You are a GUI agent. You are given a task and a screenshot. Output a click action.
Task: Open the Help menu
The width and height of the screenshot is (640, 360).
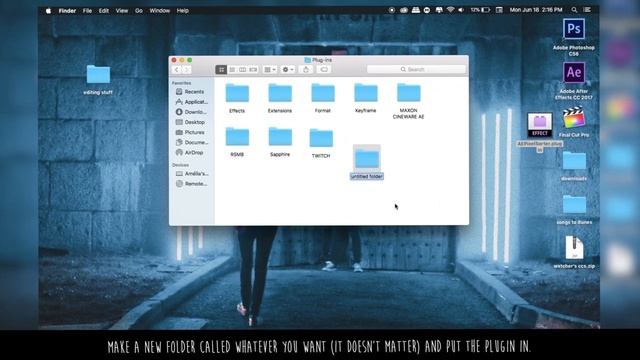182,11
